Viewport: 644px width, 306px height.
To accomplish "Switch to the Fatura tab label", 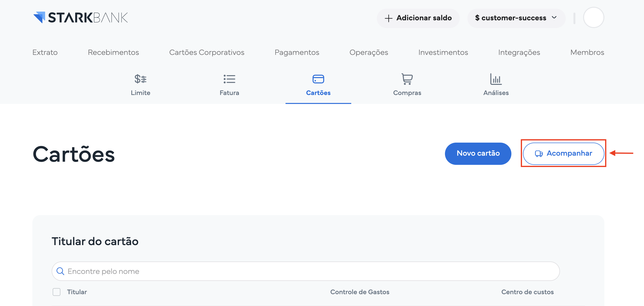I will (229, 93).
